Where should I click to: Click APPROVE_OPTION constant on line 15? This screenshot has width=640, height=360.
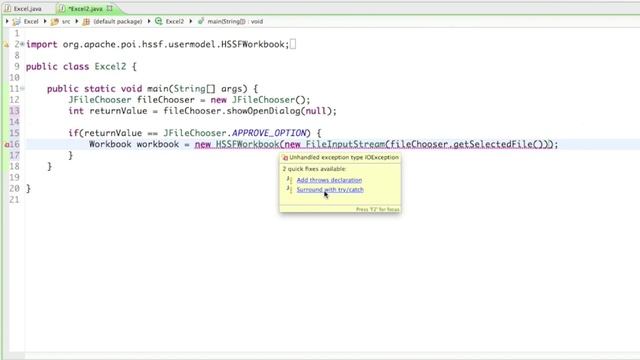(269, 133)
